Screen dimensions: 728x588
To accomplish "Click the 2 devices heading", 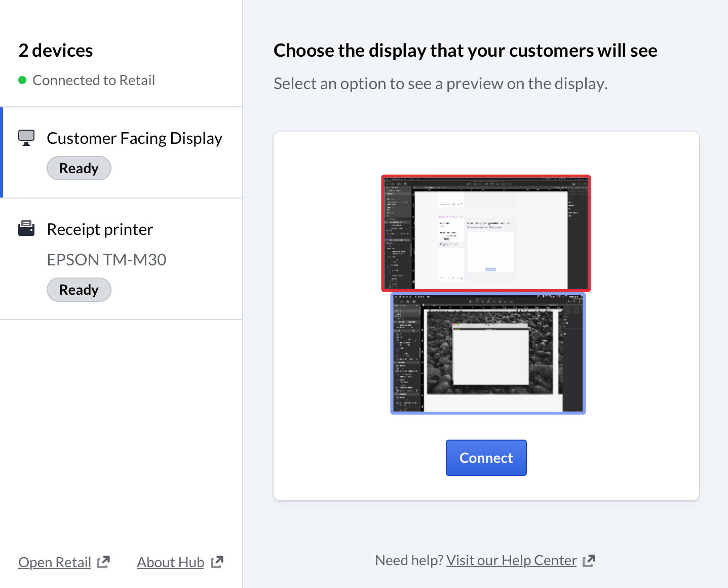I will 56,51.
